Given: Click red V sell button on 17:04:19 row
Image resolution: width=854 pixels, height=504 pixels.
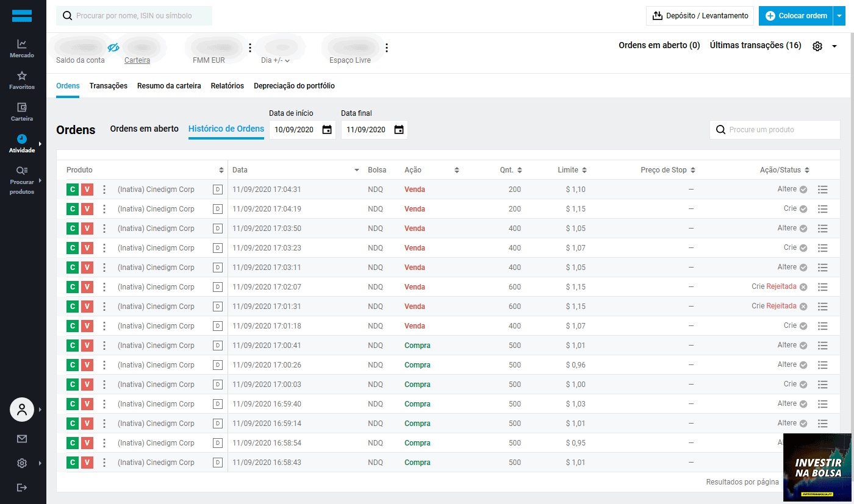Looking at the screenshot, I should (87, 209).
